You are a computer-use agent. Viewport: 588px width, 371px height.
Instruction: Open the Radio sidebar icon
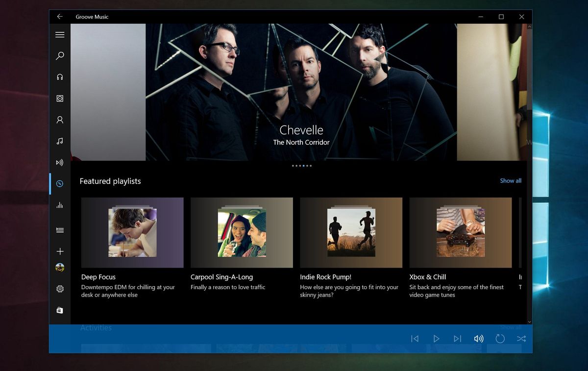(x=60, y=162)
